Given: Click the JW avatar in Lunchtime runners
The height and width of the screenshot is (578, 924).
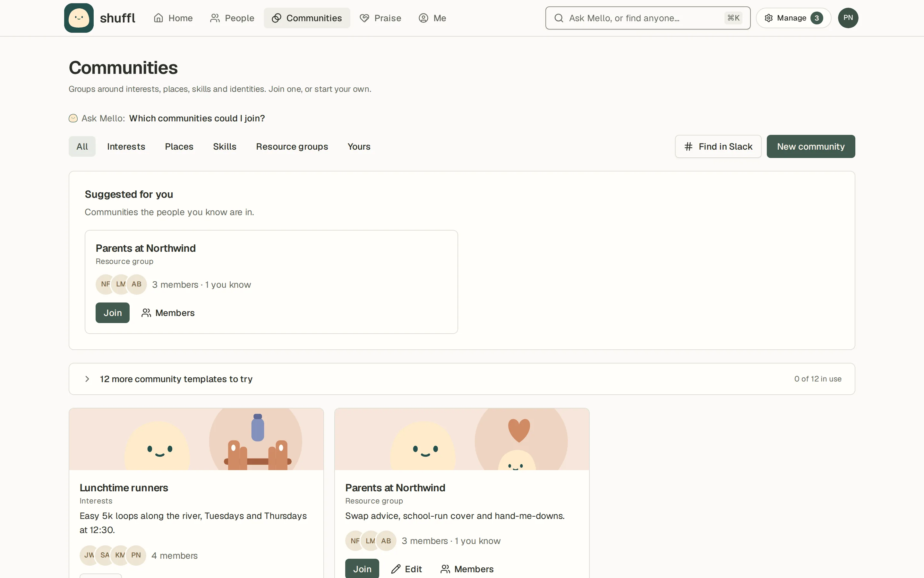Looking at the screenshot, I should pos(89,556).
